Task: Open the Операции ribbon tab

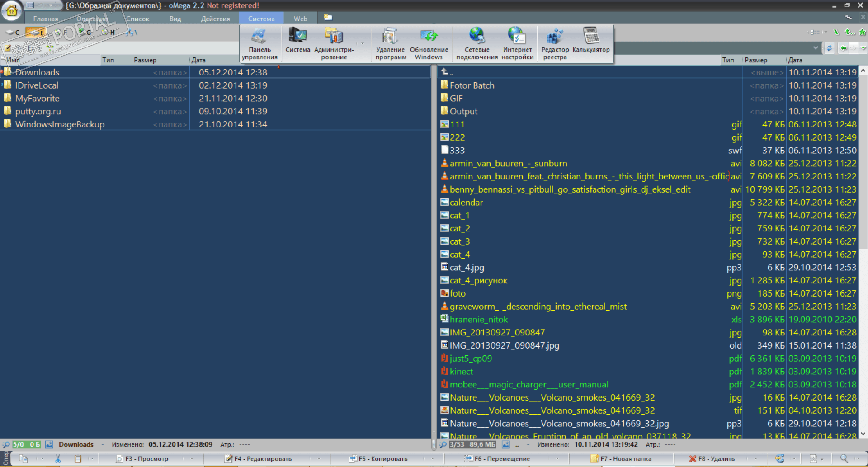Action: point(92,19)
